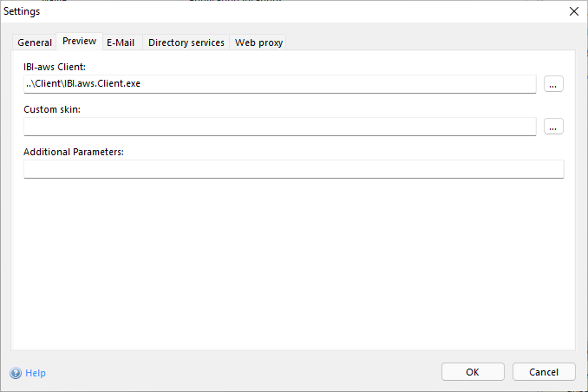The image size is (588, 392).
Task: Close the Settings dialog window
Action: (573, 11)
